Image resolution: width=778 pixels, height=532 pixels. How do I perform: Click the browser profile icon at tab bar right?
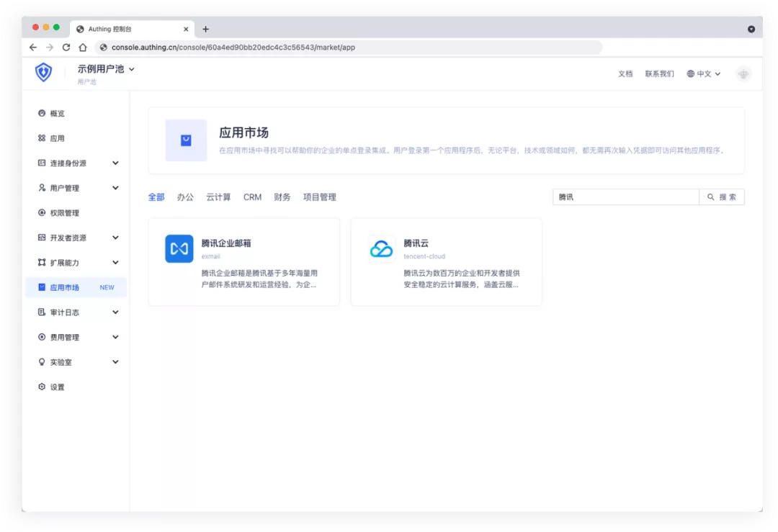[751, 30]
